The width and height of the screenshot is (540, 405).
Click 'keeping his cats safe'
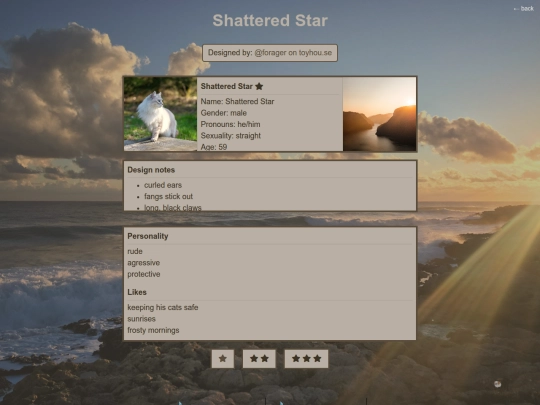point(163,308)
